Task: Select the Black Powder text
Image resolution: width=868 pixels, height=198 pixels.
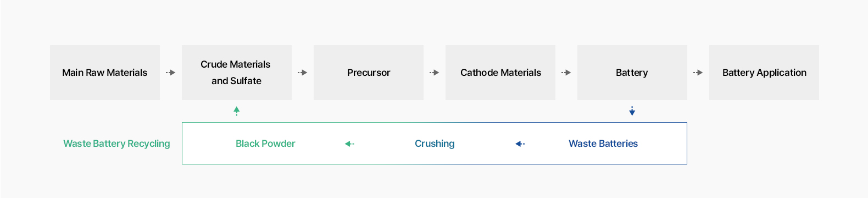Action: click(x=265, y=144)
